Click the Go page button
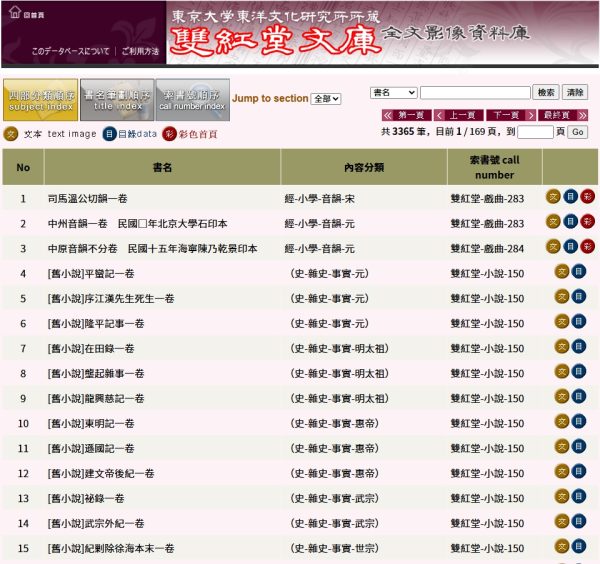This screenshot has width=600, height=564. (x=577, y=132)
